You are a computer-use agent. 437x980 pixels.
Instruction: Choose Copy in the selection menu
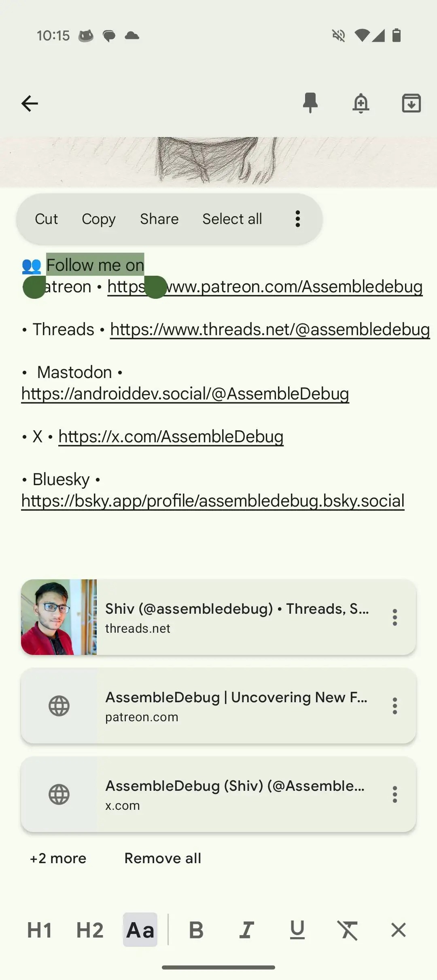pos(99,219)
